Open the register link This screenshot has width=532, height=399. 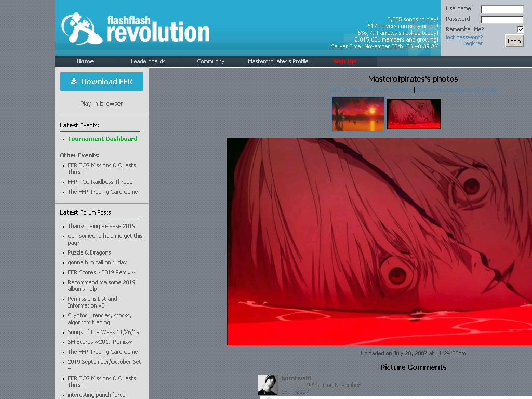click(473, 44)
